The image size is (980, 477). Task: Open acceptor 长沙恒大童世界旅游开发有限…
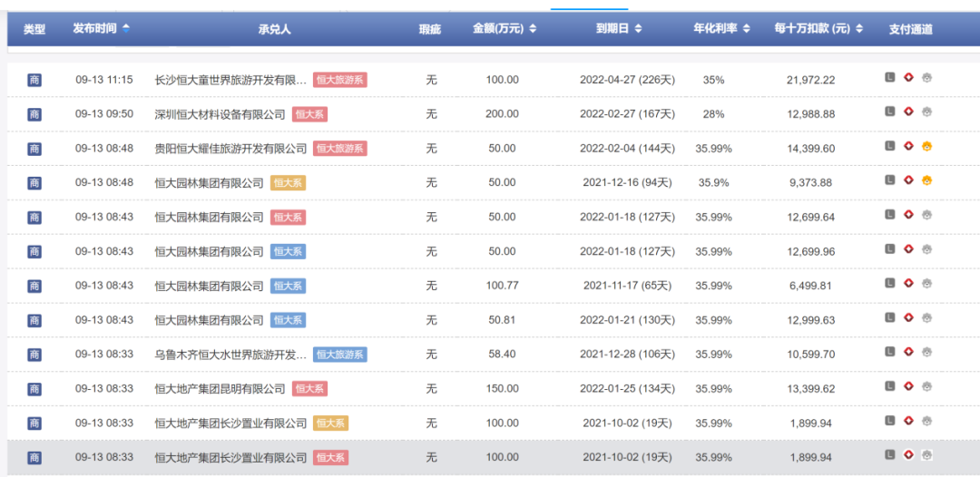230,80
